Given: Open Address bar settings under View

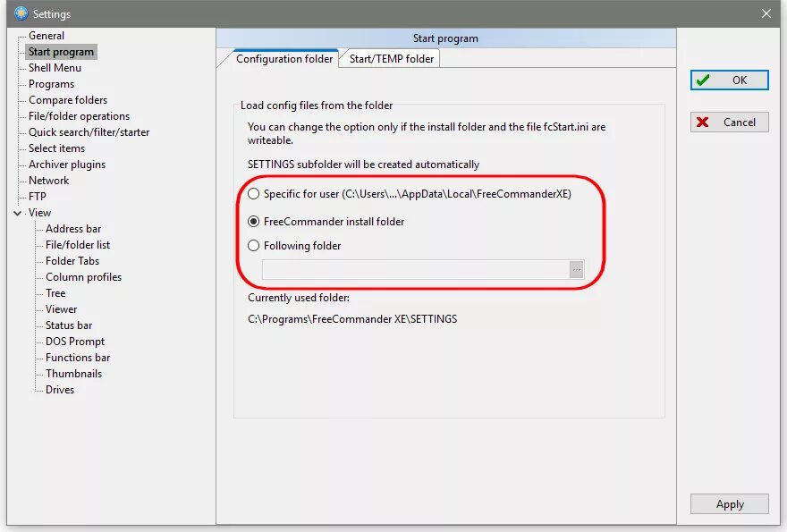Looking at the screenshot, I should pos(73,228).
